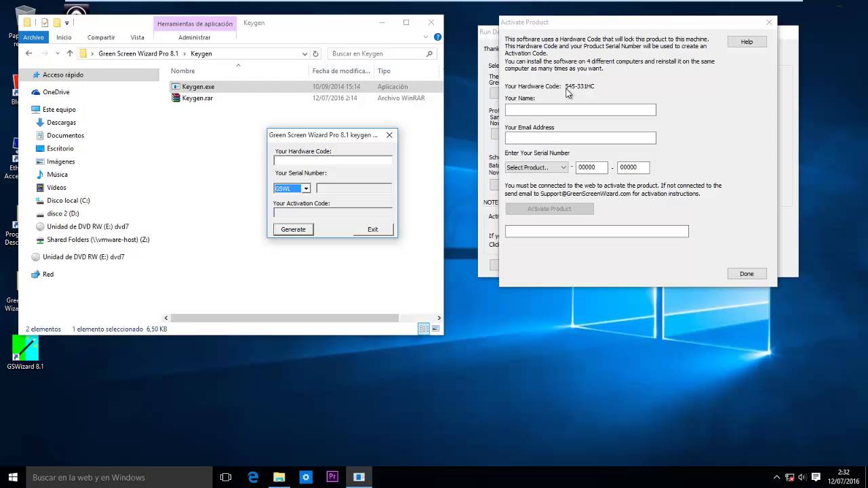Expand the Explorer ribbon chevron
The image size is (868, 488).
[x=427, y=37]
